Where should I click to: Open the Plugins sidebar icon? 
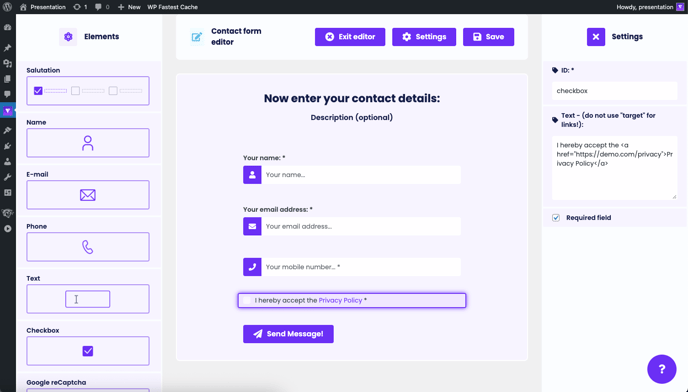tap(7, 146)
